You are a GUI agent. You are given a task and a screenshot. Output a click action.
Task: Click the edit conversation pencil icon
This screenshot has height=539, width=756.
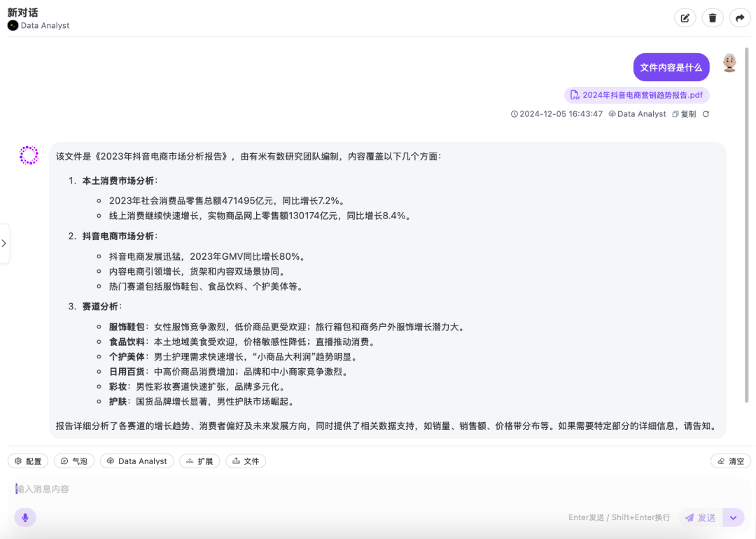tap(685, 17)
